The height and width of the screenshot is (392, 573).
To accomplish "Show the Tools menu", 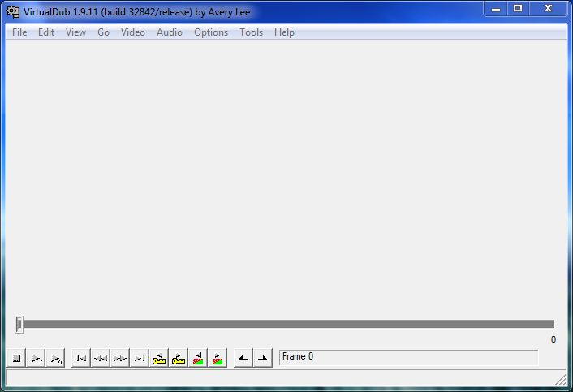I will coord(251,32).
